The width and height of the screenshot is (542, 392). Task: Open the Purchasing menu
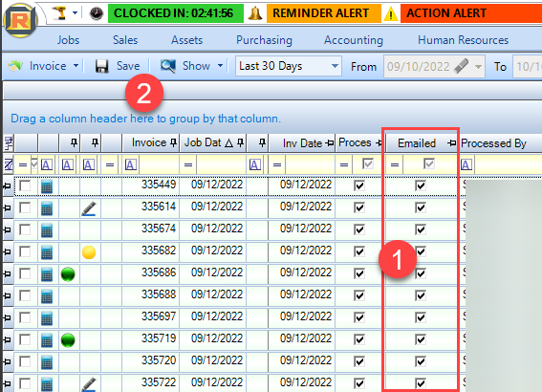pyautogui.click(x=264, y=40)
